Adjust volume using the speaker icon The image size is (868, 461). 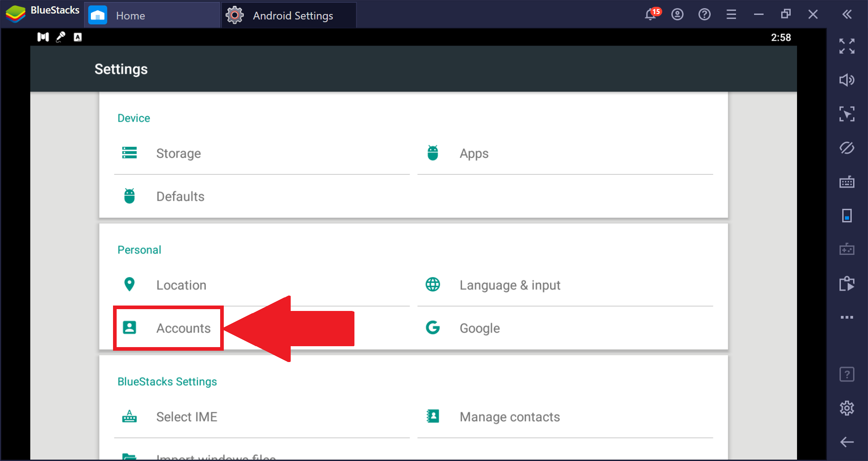(847, 80)
